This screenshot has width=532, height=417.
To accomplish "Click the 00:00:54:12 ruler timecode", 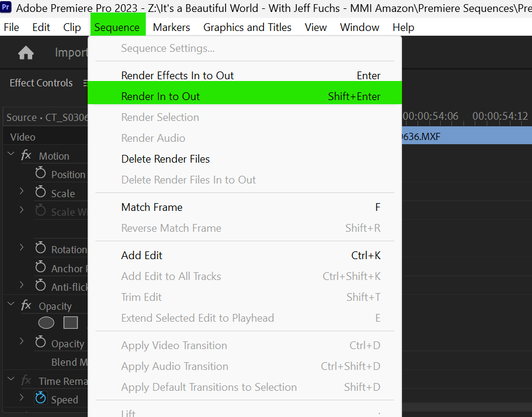I will pos(500,116).
